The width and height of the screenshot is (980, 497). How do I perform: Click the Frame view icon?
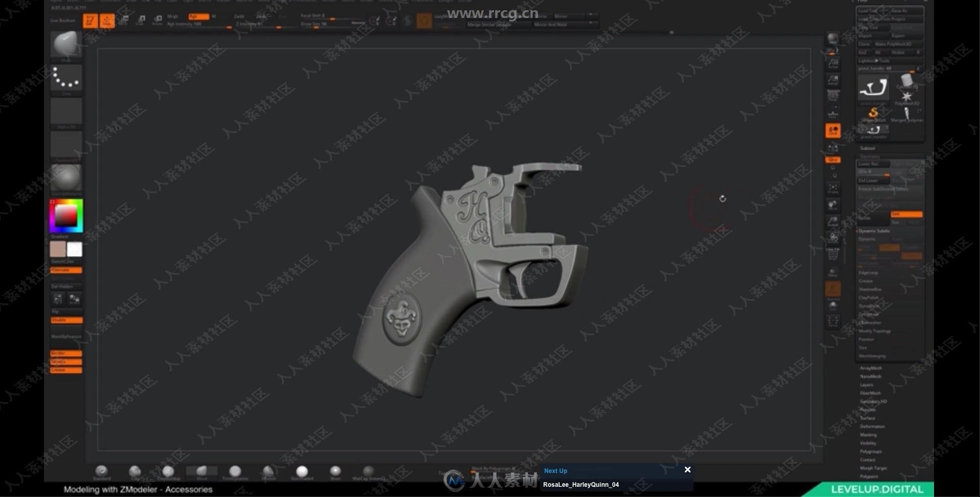click(x=833, y=189)
